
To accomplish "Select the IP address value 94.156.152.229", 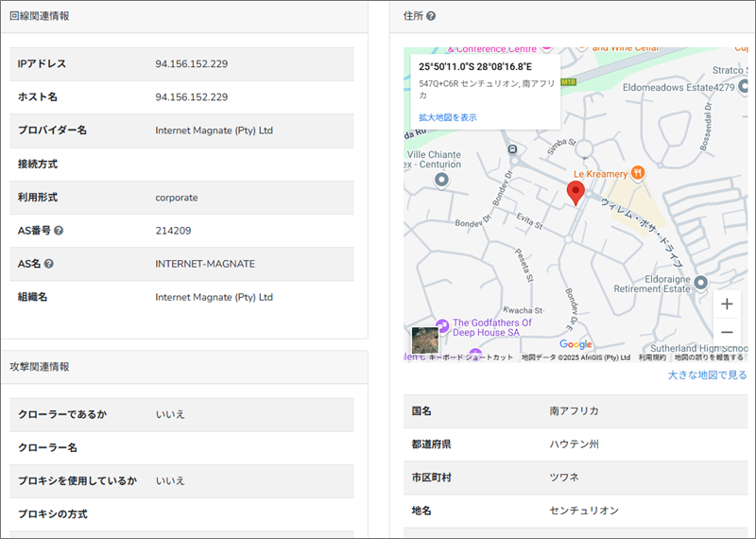I will [x=192, y=63].
